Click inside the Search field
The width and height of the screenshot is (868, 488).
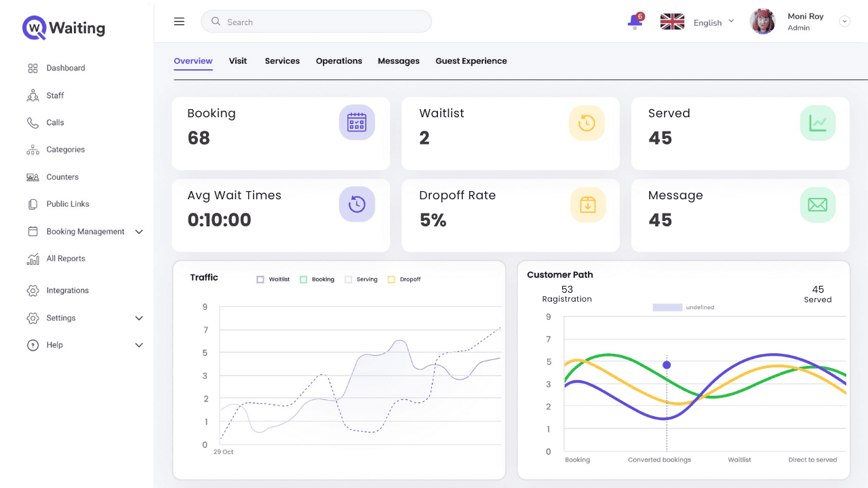click(316, 21)
